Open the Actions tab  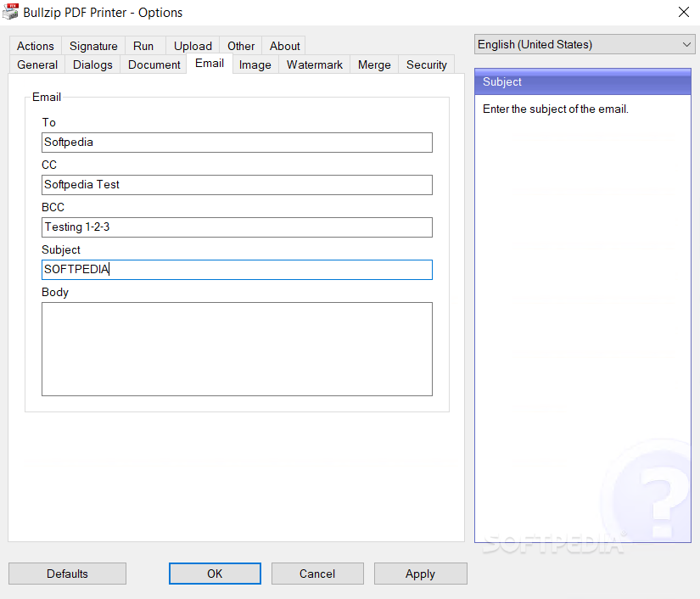pos(36,46)
